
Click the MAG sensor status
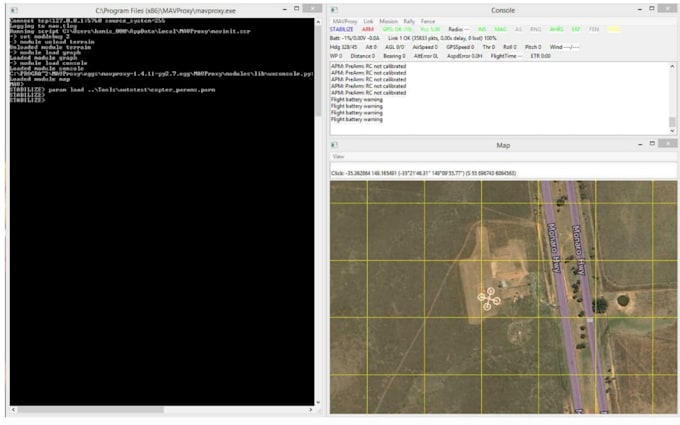[x=500, y=29]
